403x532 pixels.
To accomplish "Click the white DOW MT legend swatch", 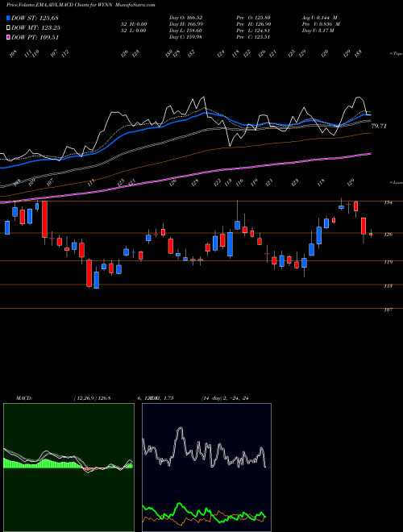I will point(8,27).
